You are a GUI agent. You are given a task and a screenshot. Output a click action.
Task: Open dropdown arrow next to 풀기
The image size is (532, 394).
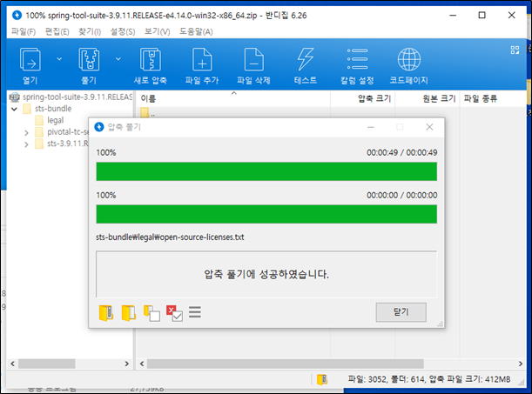pos(118,59)
